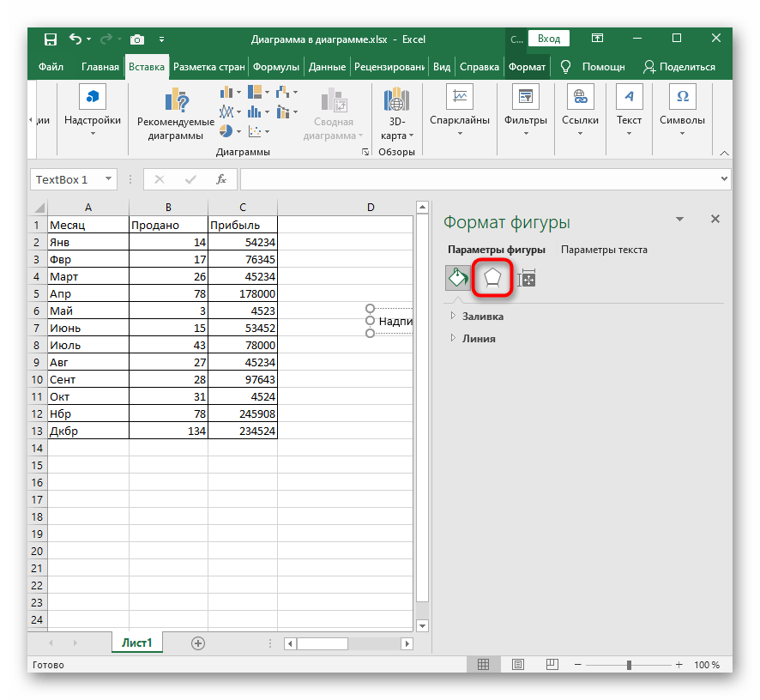The height and width of the screenshot is (700, 760).
Task: Open the ribbon display options icon
Action: [x=597, y=39]
